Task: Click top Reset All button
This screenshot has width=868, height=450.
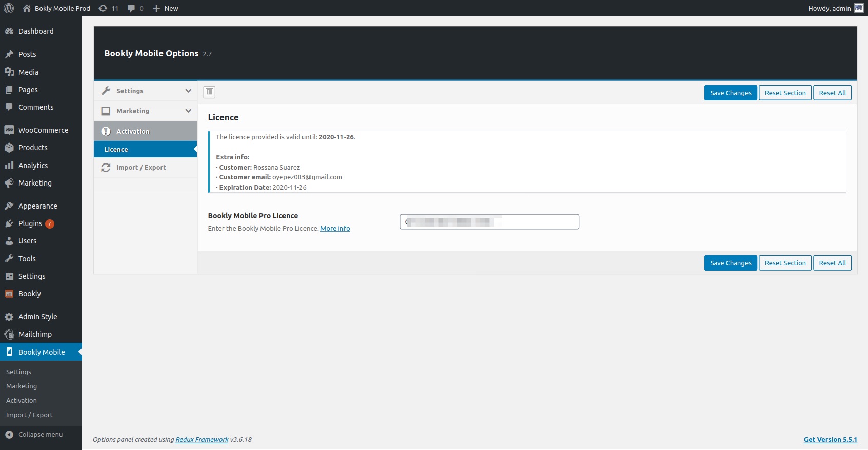Action: point(832,93)
